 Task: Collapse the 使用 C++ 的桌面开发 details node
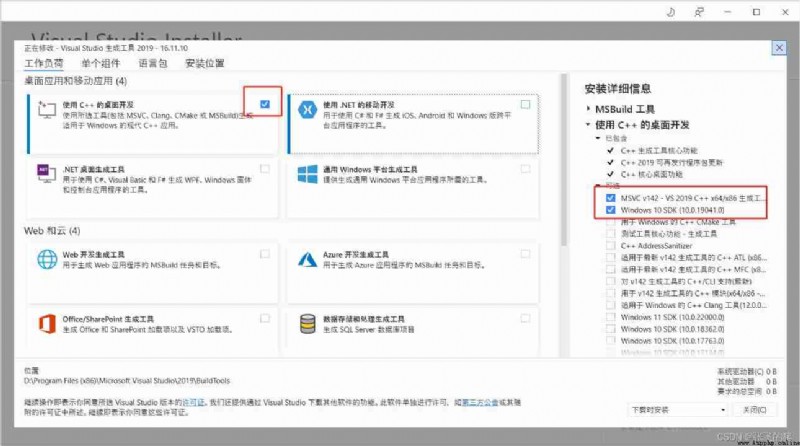(x=588, y=125)
